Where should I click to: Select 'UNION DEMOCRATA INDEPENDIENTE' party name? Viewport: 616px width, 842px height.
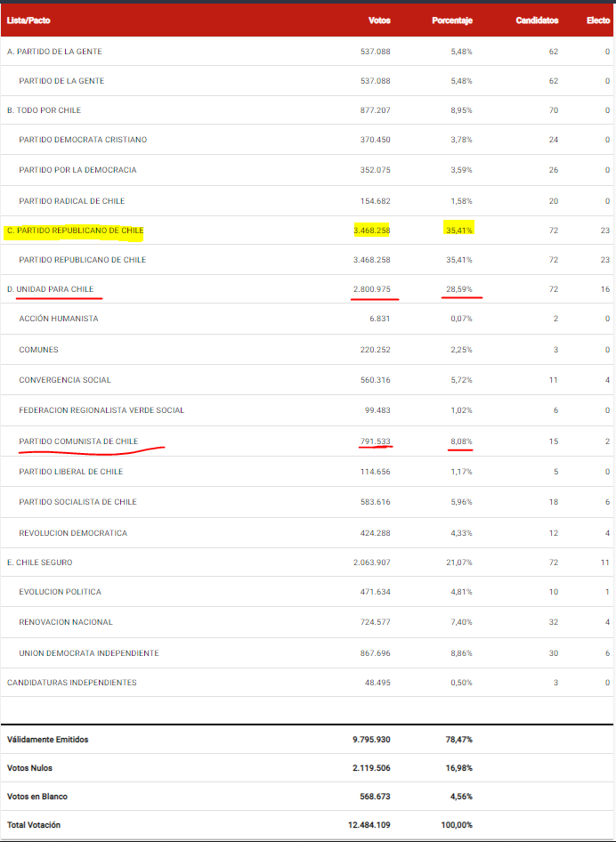click(x=89, y=653)
